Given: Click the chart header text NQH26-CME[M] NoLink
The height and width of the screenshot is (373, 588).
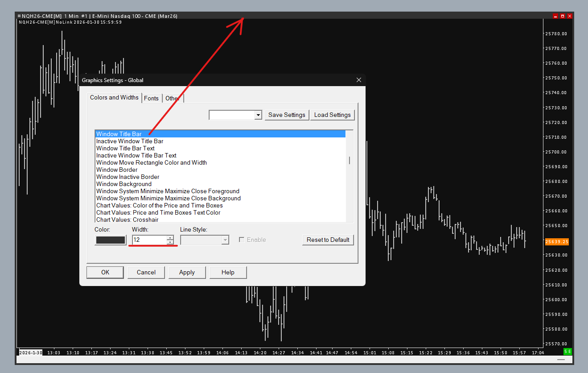Looking at the screenshot, I should tap(45, 22).
